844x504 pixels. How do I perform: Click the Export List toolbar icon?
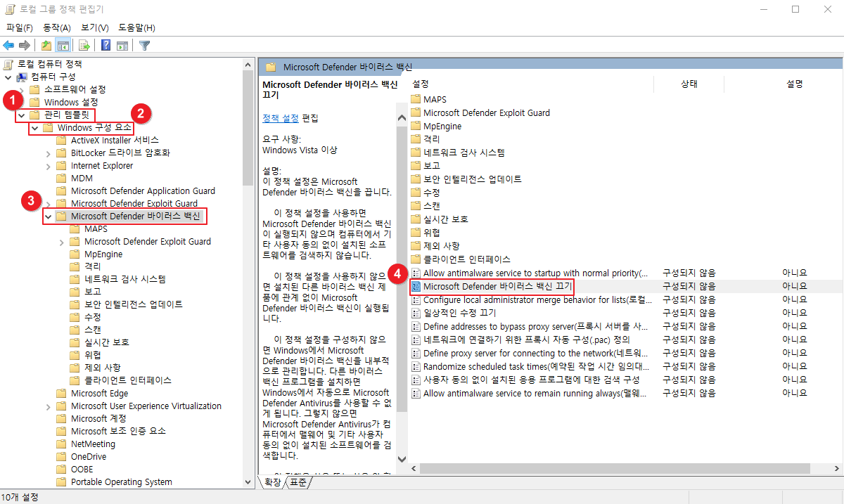[84, 45]
